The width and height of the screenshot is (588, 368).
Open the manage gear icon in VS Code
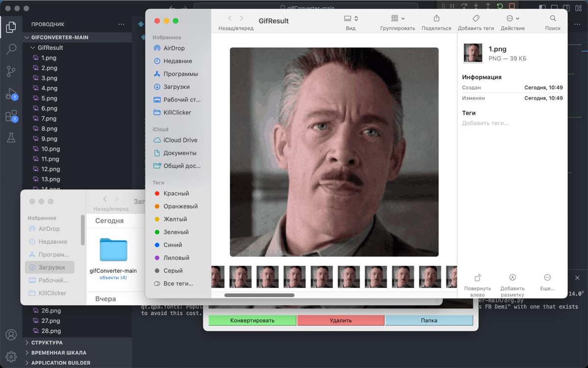coord(11,356)
